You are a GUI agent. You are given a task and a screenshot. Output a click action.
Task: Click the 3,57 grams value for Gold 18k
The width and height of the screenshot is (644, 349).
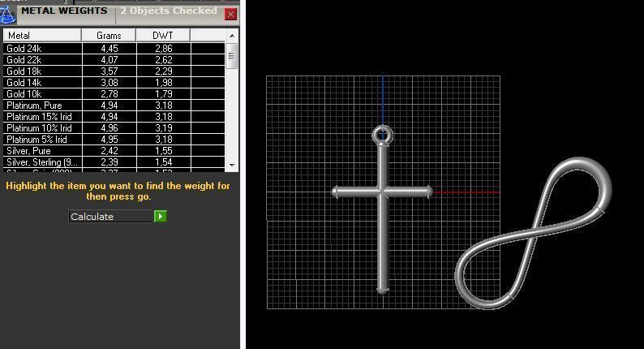tap(109, 71)
